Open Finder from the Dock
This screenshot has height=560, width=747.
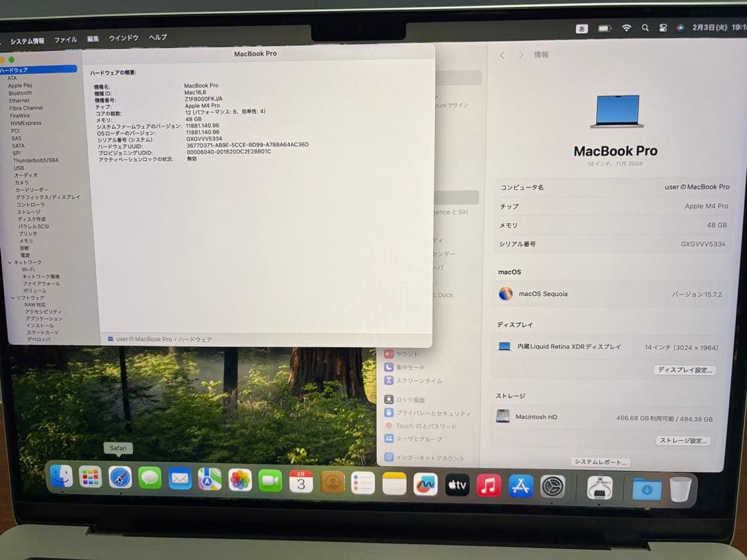click(61, 476)
